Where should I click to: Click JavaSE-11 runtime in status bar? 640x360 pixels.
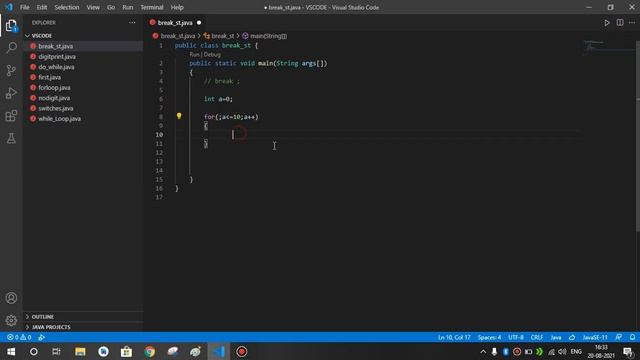(x=595, y=338)
